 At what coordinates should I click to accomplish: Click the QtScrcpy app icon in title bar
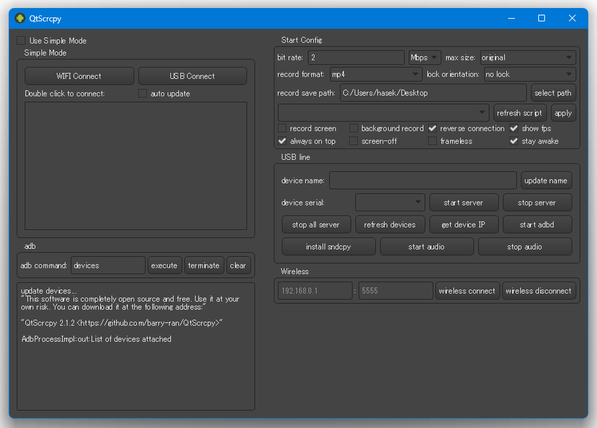pyautogui.click(x=20, y=18)
